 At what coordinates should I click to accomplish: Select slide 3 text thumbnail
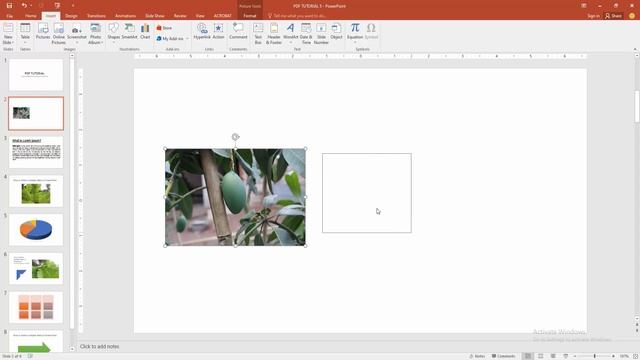tap(36, 152)
